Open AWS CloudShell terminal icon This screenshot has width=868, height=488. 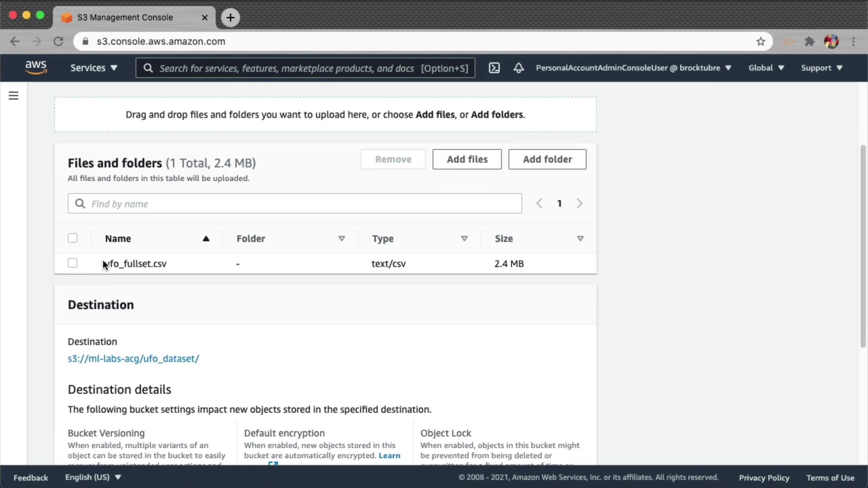point(494,68)
